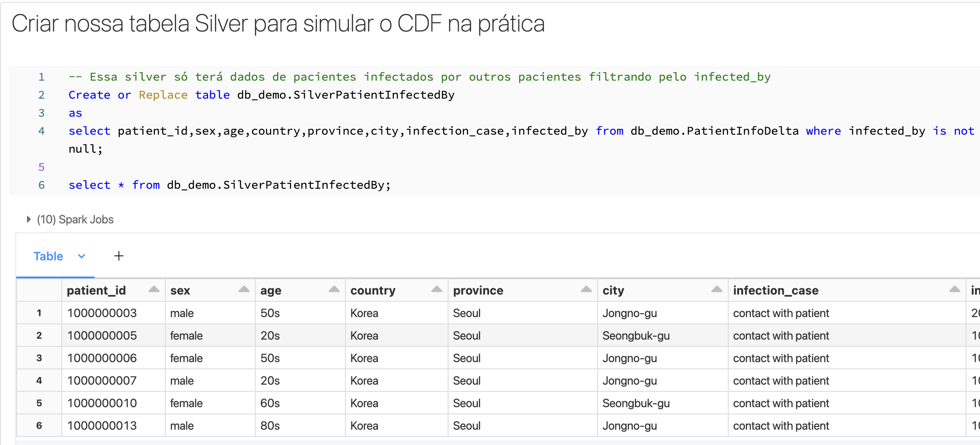Click the 'null;' wrapped code line
980x445 pixels.
(x=86, y=149)
